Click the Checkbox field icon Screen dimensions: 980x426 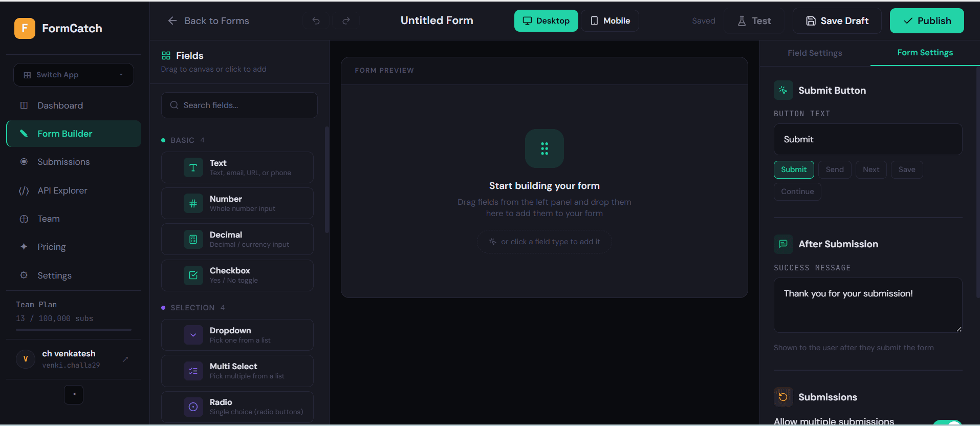(193, 275)
